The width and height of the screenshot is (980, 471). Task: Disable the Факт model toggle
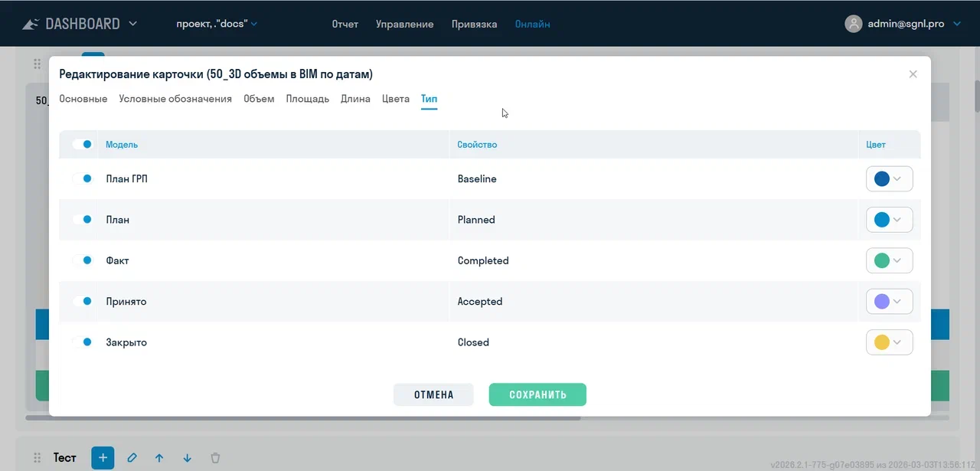(x=83, y=260)
